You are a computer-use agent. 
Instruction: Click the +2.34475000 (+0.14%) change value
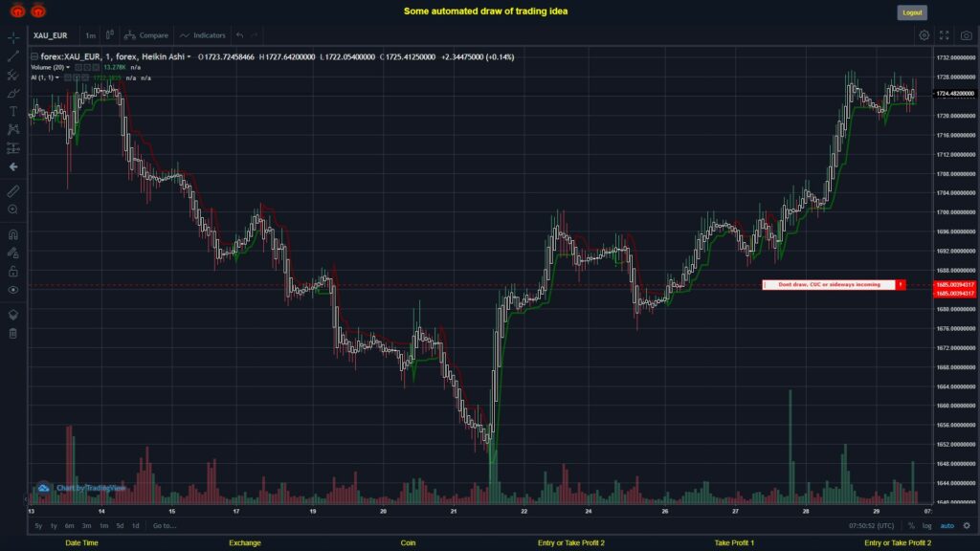point(478,56)
